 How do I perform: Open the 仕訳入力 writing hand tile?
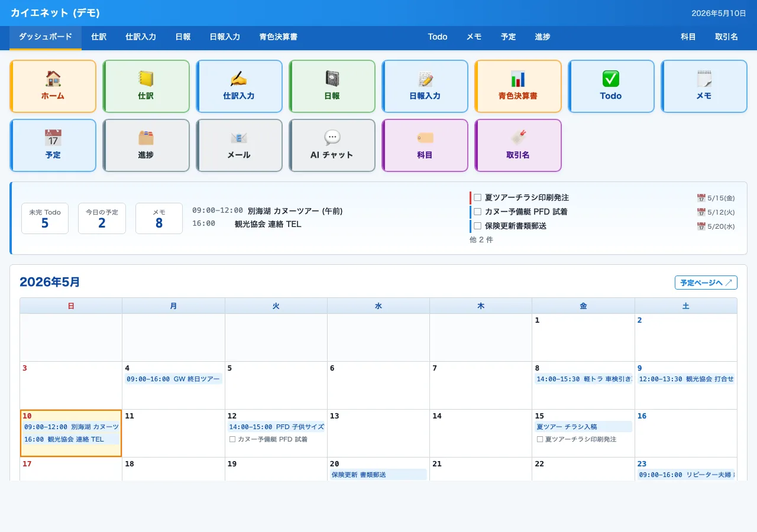pyautogui.click(x=239, y=86)
